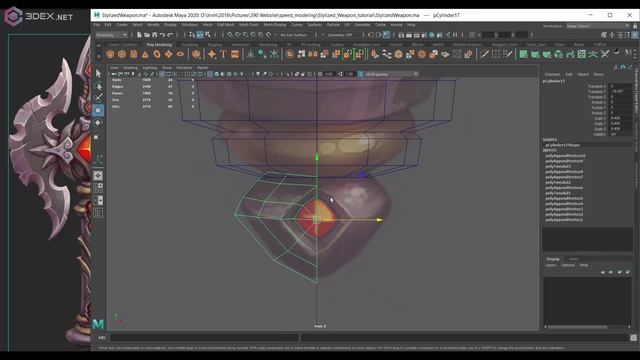This screenshot has width=640, height=360.
Task: Create a polygon sphere from the shelf
Action: click(x=110, y=54)
